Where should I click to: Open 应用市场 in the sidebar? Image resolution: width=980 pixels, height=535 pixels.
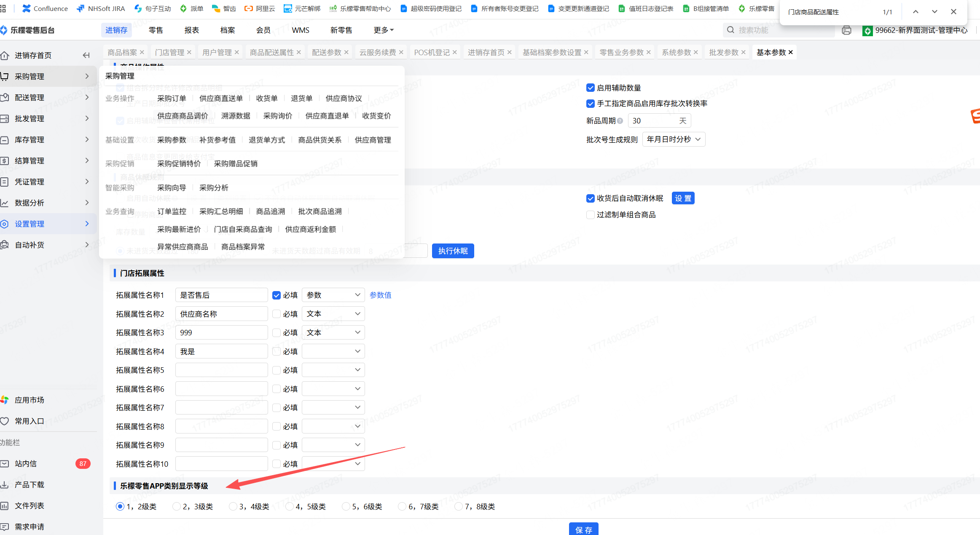[29, 400]
